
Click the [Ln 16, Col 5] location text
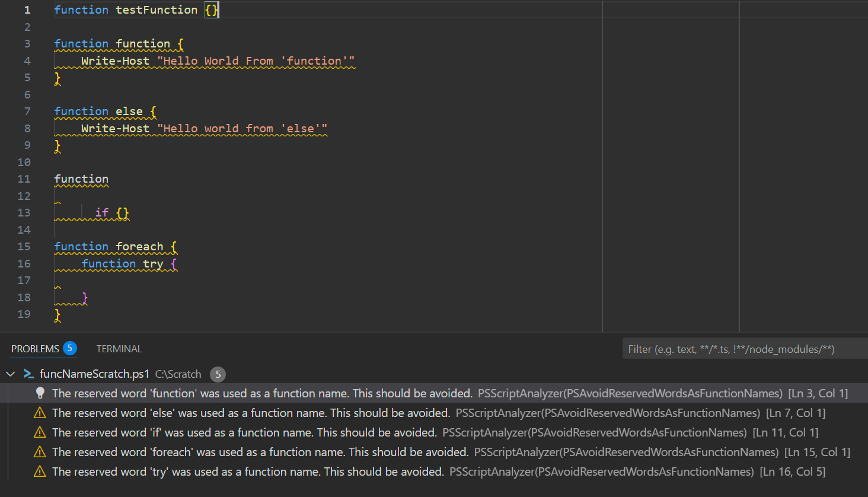(793, 471)
